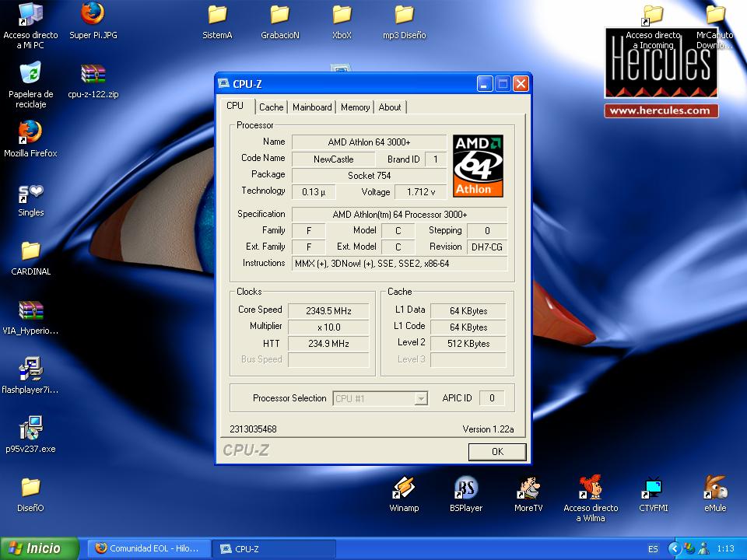Select the CTVFMI desktop shortcut
Screen dimensions: 747x560
pos(652,489)
